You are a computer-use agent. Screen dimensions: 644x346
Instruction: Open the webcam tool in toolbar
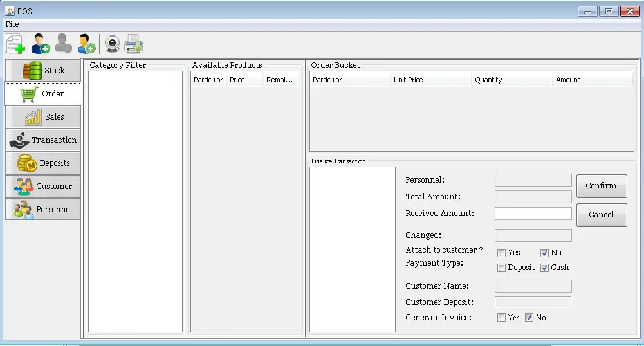[x=112, y=44]
